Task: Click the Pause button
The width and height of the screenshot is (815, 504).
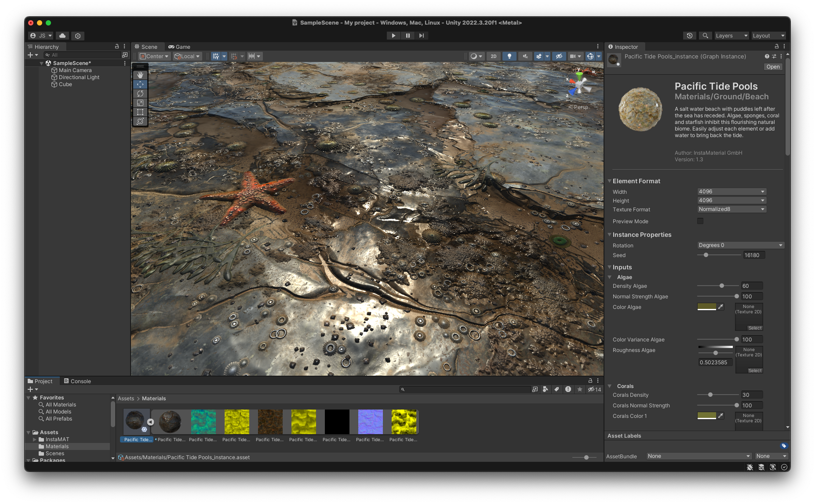Action: (407, 36)
